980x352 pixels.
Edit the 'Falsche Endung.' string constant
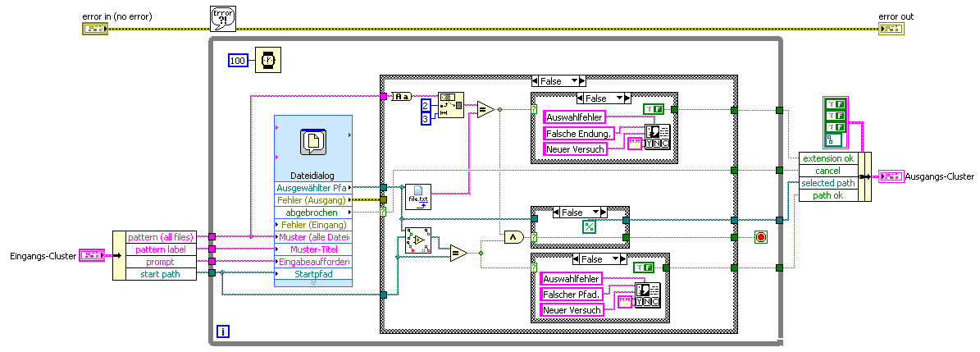click(x=579, y=133)
